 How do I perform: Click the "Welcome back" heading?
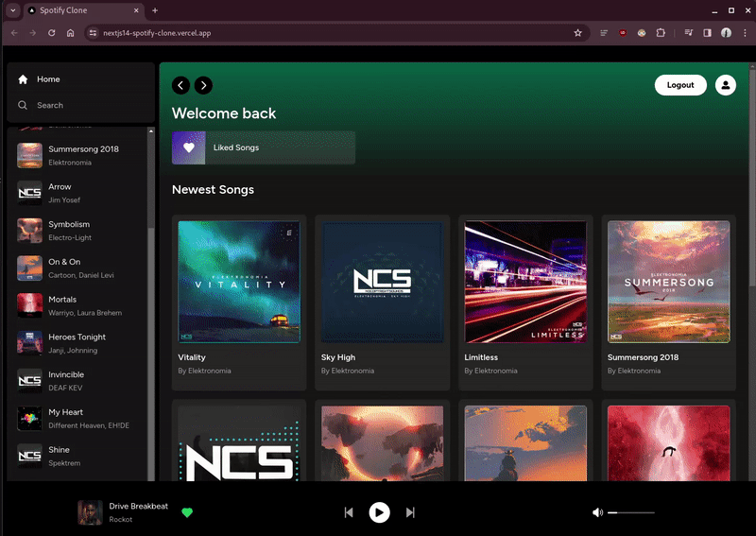click(x=224, y=113)
